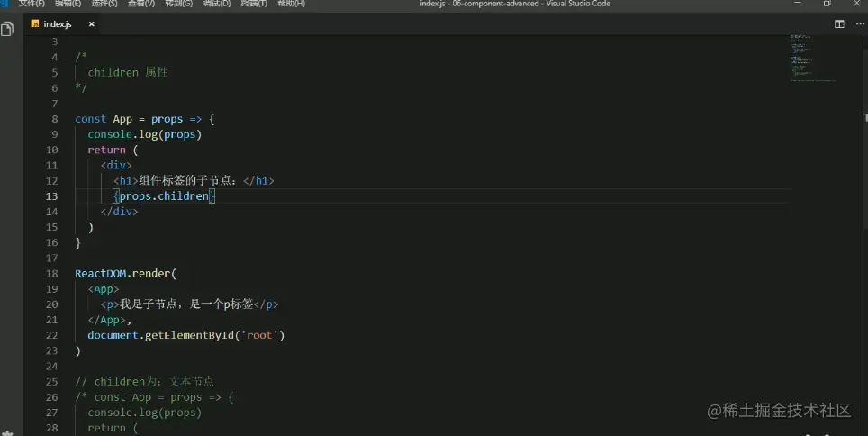Click the comment 'children 属性' on line 5

tap(128, 73)
